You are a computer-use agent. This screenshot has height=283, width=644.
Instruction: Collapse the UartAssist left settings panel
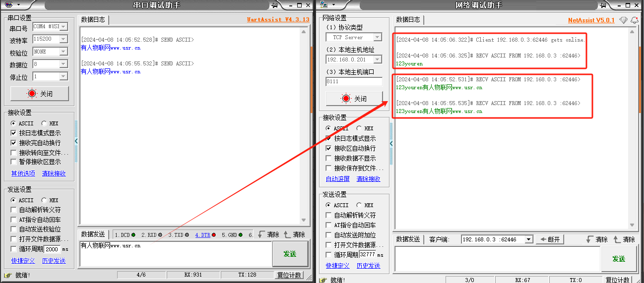pyautogui.click(x=76, y=141)
